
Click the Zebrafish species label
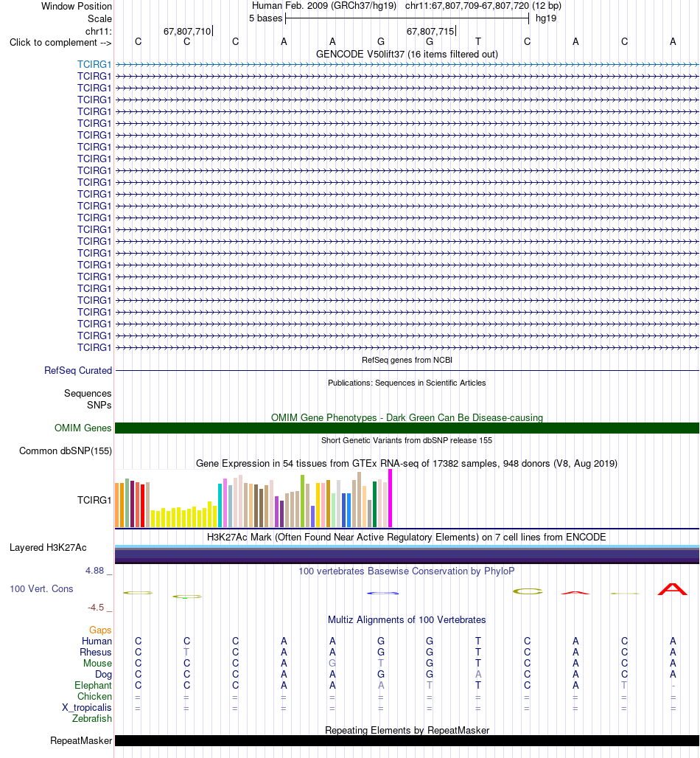92,719
